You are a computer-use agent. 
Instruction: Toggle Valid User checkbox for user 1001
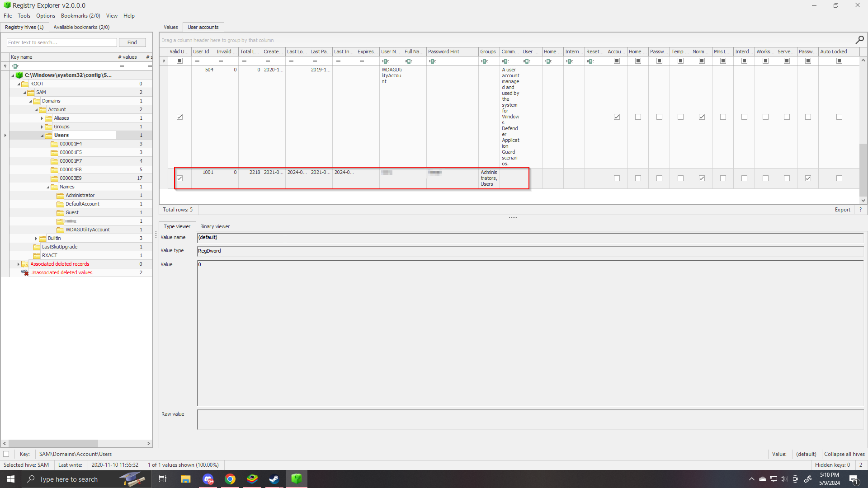click(179, 178)
